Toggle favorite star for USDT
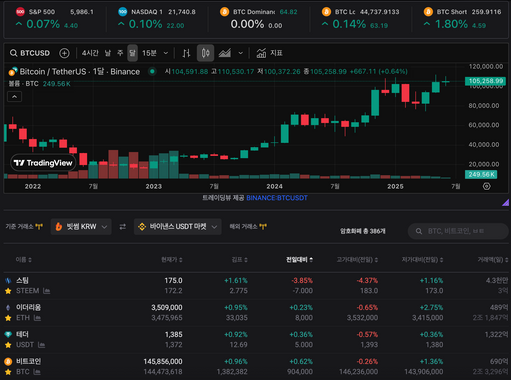This screenshot has width=511, height=380. [8, 345]
